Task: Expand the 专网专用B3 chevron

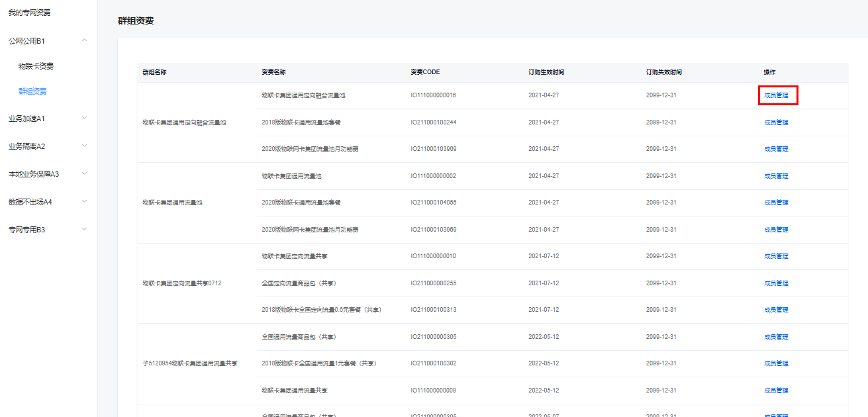Action: coord(84,230)
